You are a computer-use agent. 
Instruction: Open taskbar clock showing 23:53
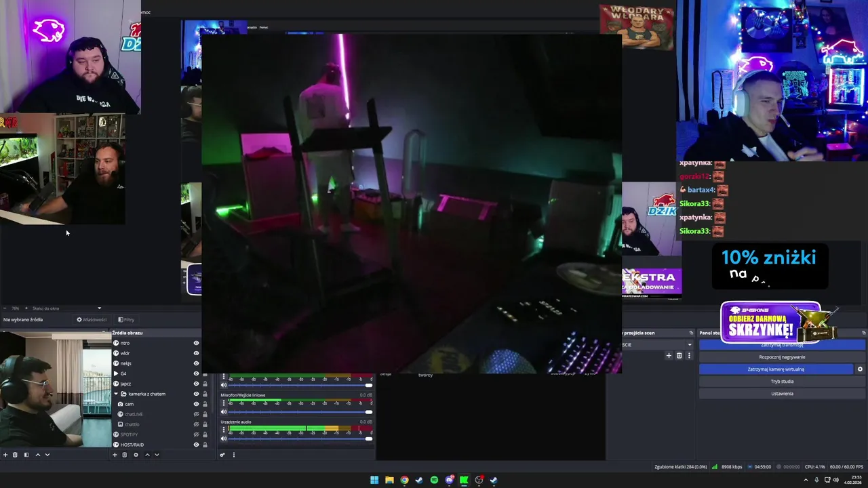[853, 480]
